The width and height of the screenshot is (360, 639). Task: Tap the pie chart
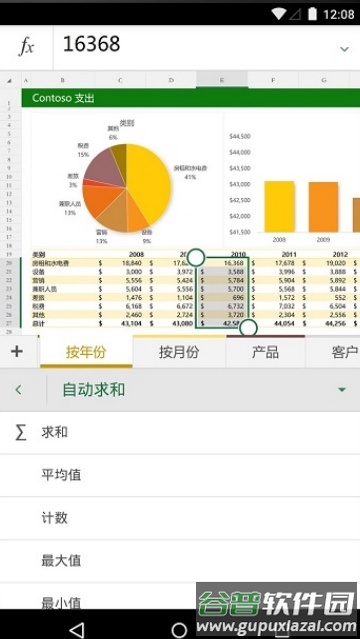point(126,188)
